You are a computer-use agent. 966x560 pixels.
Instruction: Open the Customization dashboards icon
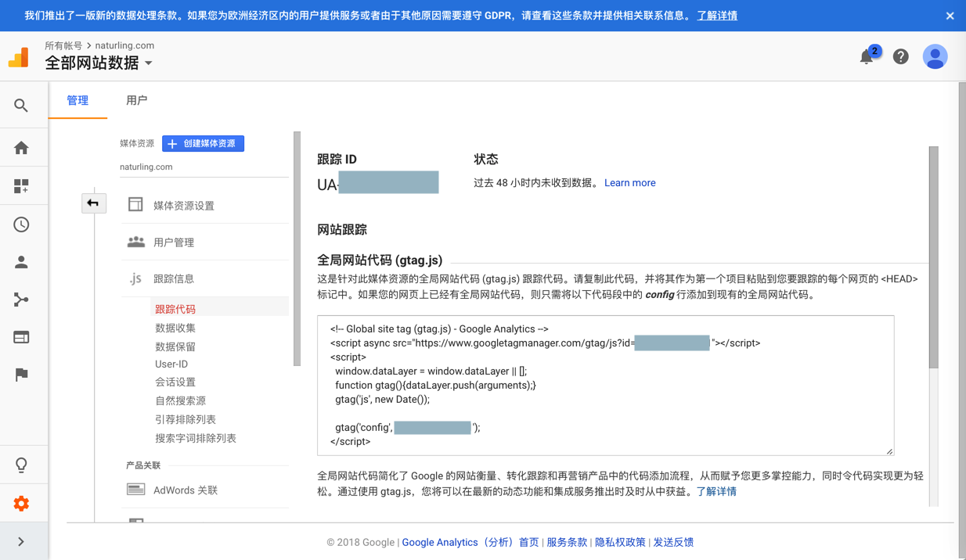coord(21,186)
